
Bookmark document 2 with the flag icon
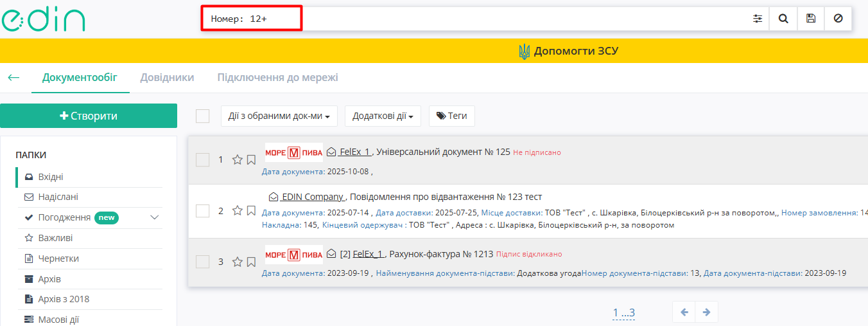[251, 210]
